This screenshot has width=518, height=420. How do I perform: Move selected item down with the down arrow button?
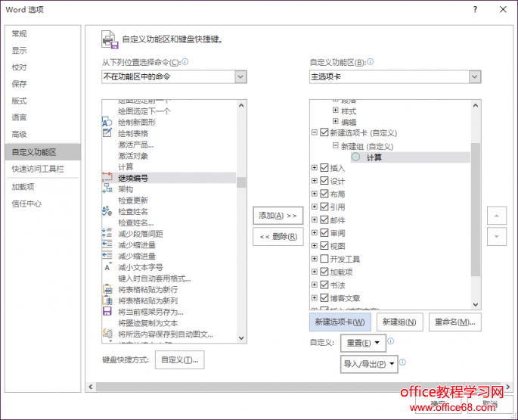(497, 236)
